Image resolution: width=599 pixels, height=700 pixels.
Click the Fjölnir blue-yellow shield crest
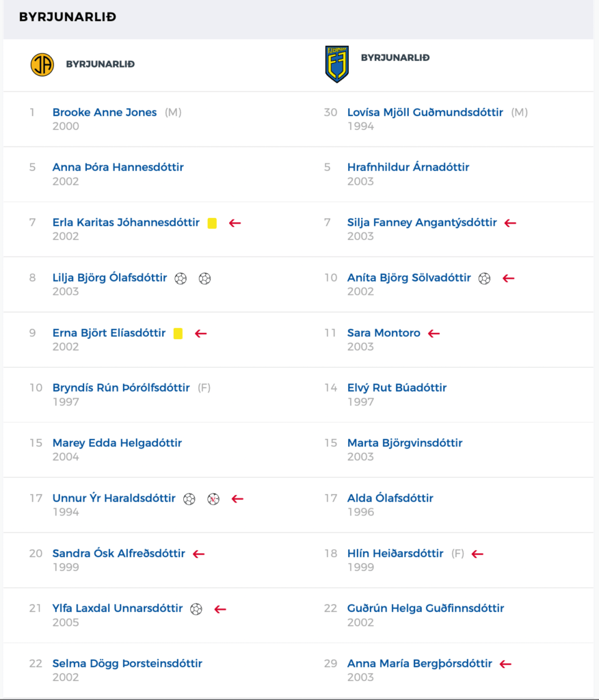[337, 64]
